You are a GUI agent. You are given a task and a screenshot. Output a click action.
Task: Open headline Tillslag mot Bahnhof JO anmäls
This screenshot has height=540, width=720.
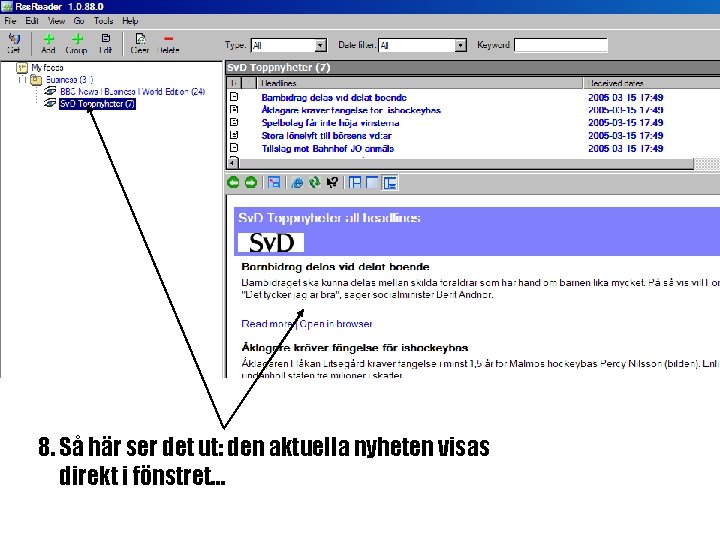click(x=328, y=148)
